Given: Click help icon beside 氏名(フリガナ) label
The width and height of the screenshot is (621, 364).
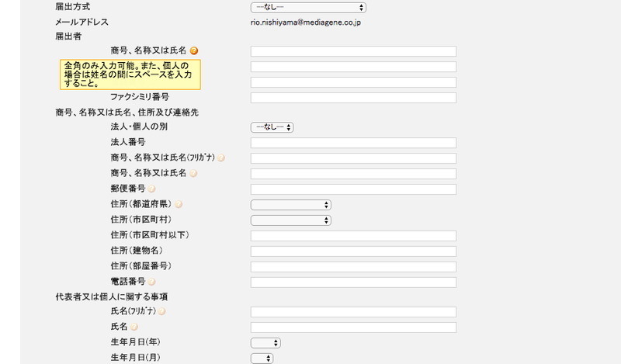Looking at the screenshot, I should coord(162,311).
